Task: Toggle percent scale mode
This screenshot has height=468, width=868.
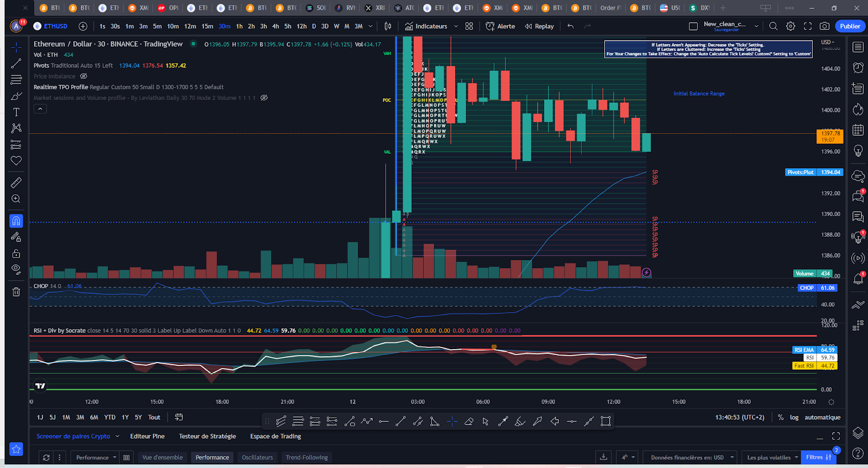Action: click(780, 418)
